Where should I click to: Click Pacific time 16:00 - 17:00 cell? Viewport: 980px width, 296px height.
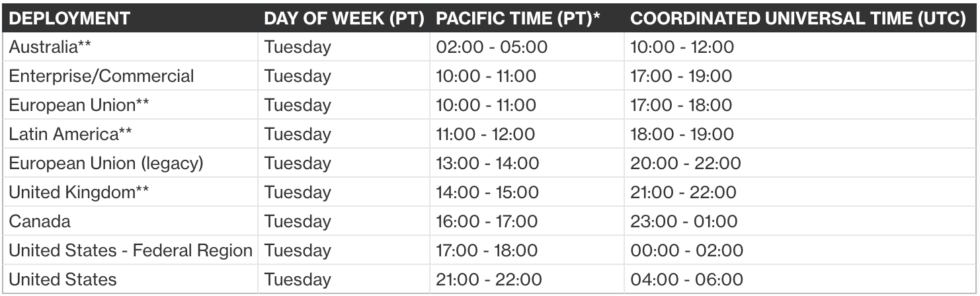[x=486, y=221]
